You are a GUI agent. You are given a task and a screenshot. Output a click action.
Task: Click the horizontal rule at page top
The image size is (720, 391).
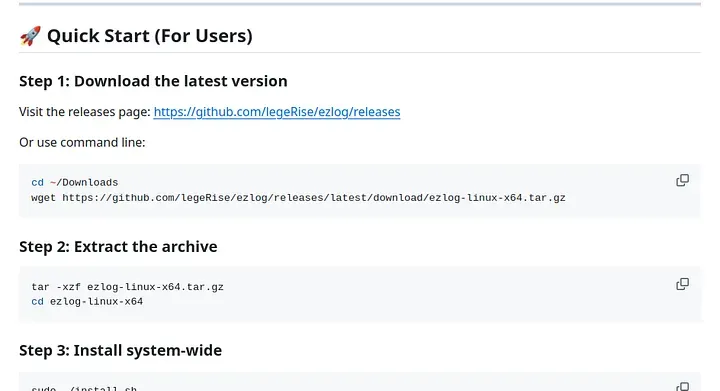360,4
